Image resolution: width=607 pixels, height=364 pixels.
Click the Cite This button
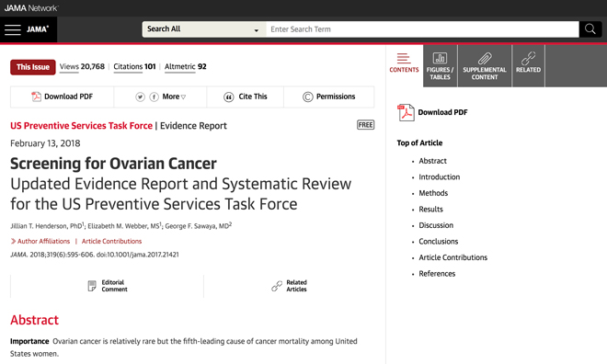(245, 97)
